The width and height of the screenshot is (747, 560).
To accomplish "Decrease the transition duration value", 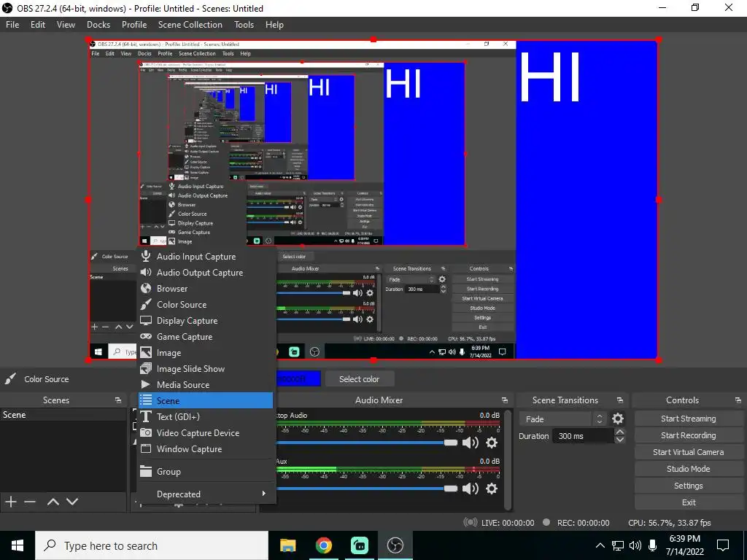I will click(620, 440).
